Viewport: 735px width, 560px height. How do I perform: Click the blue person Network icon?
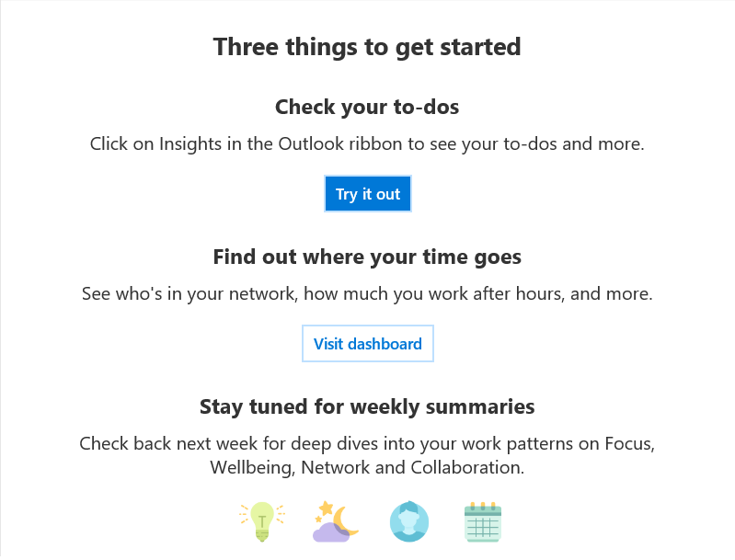[409, 521]
